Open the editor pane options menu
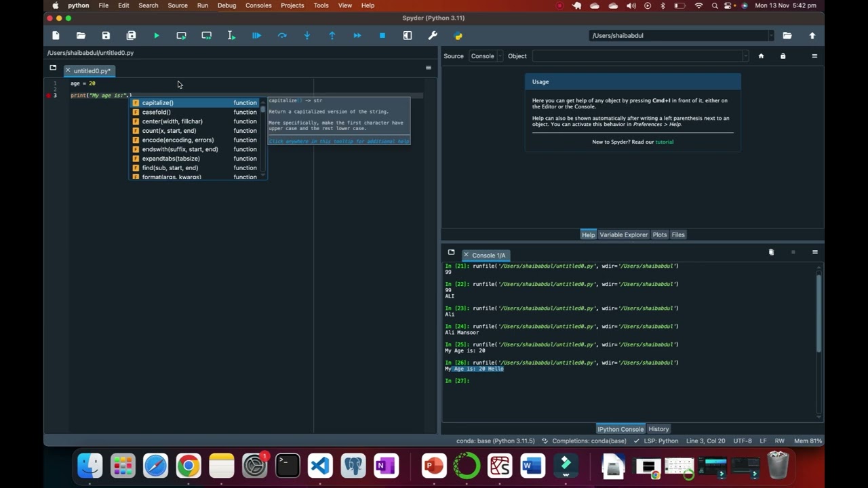Image resolution: width=868 pixels, height=488 pixels. pyautogui.click(x=428, y=68)
